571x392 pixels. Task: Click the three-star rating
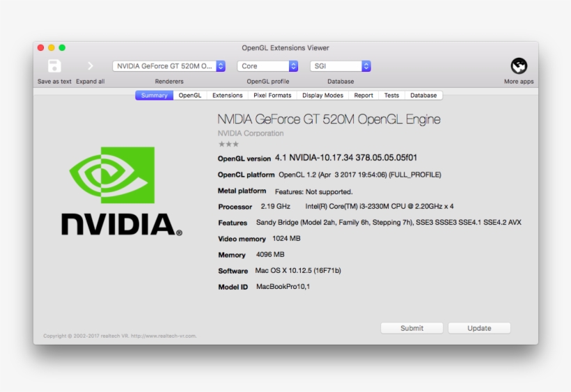coord(228,144)
